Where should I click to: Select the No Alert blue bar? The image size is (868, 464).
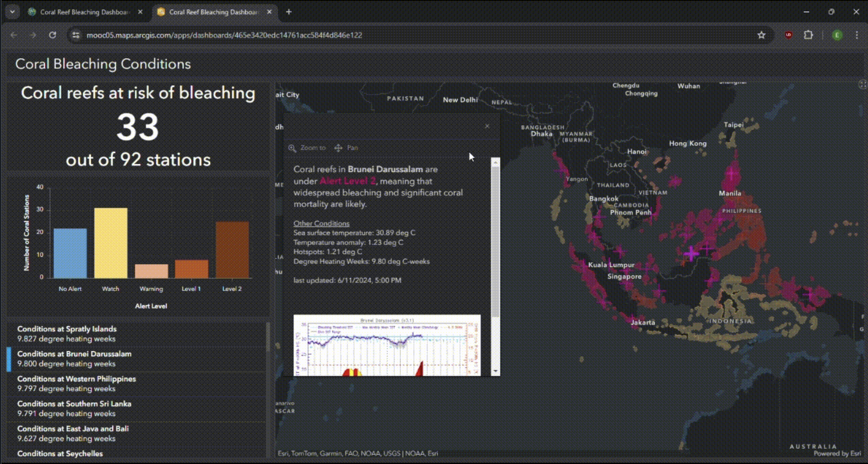click(70, 253)
